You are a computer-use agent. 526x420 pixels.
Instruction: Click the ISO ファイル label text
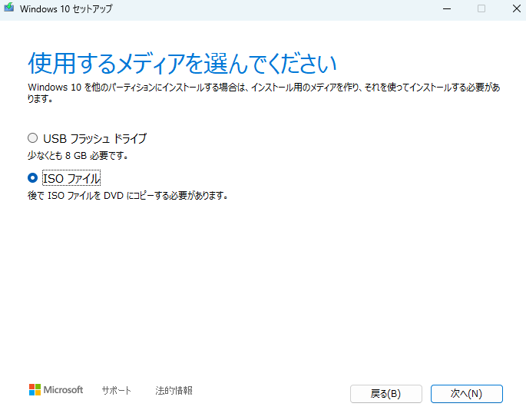(x=71, y=178)
